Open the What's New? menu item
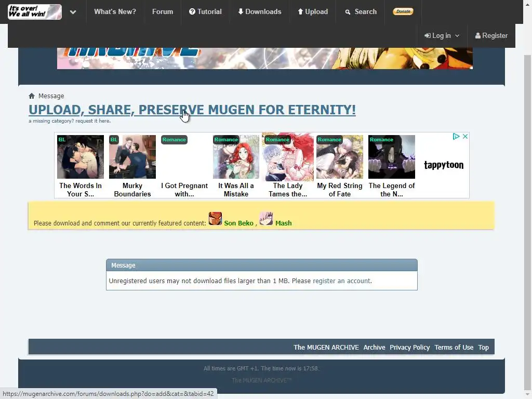The height and width of the screenshot is (399, 532). (x=115, y=11)
